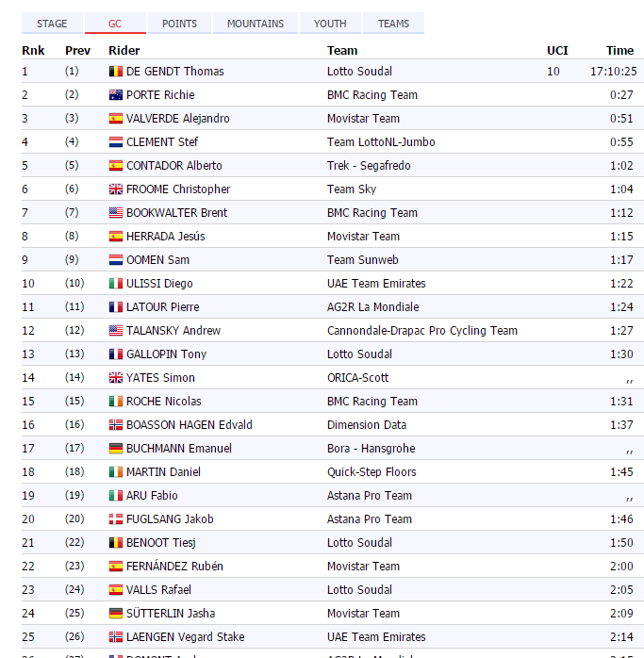Click the US flag beside Bookwalter Brent
Image resolution: width=644 pixels, height=658 pixels.
pos(116,213)
